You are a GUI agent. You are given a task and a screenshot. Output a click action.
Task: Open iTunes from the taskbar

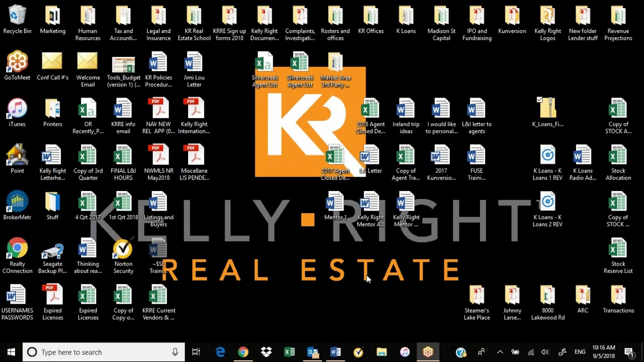pyautogui.click(x=405, y=352)
